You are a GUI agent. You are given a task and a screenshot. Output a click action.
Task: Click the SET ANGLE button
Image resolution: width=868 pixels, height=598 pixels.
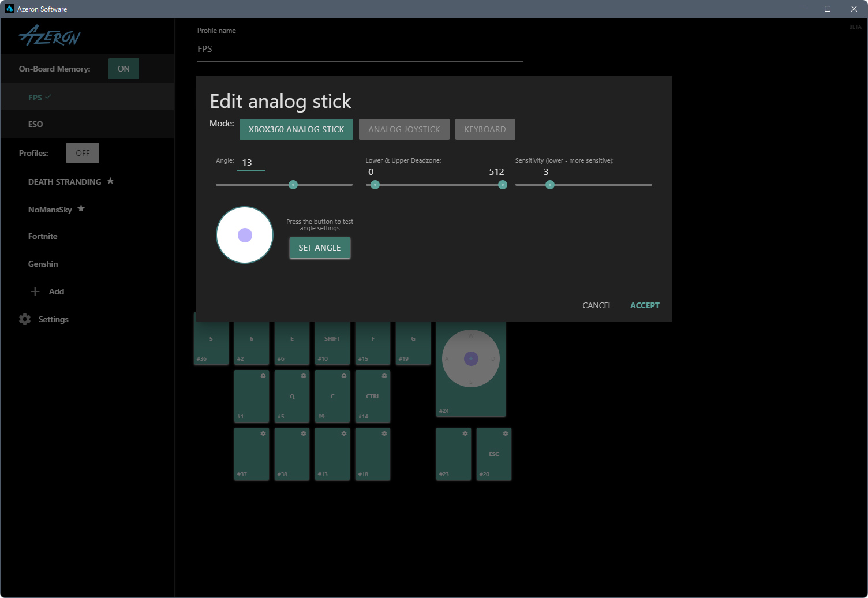tap(320, 248)
